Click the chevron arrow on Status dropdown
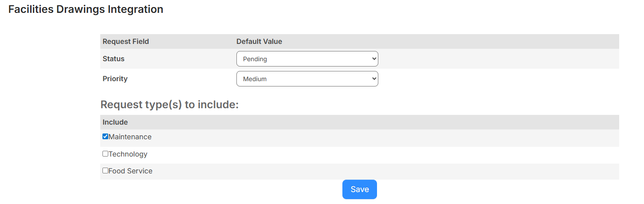 pos(374,59)
